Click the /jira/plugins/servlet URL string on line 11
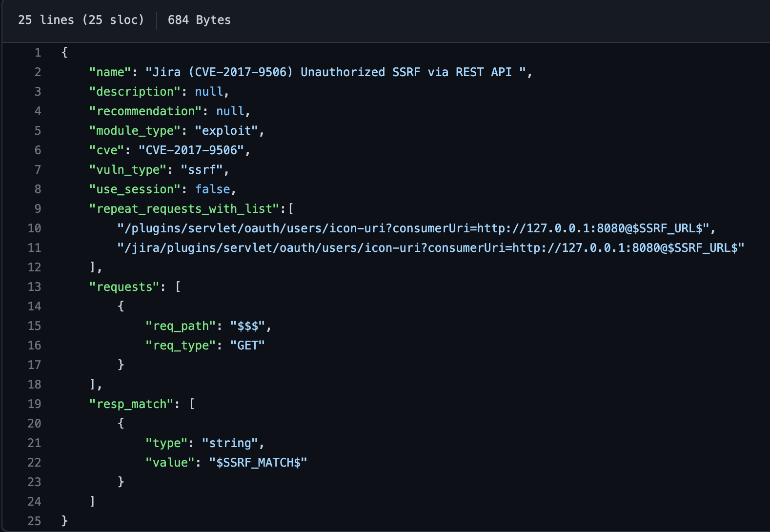This screenshot has height=532, width=770. click(431, 248)
